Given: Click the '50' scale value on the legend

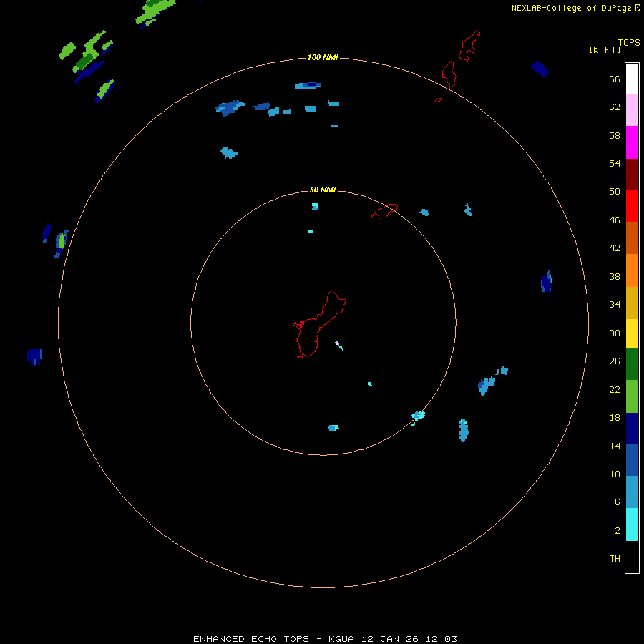Looking at the screenshot, I should [615, 192].
